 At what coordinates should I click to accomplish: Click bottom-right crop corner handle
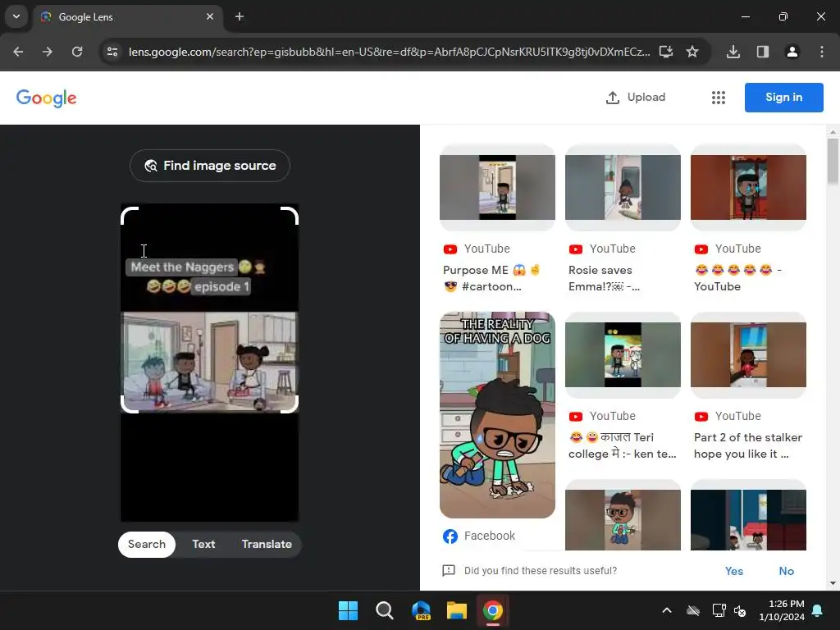[x=290, y=404]
